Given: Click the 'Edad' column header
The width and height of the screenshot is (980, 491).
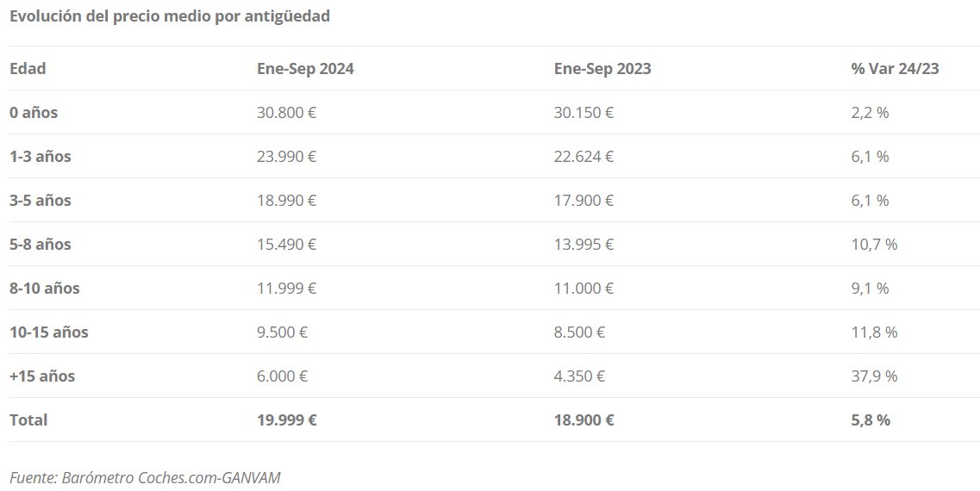Looking at the screenshot, I should [x=28, y=69].
